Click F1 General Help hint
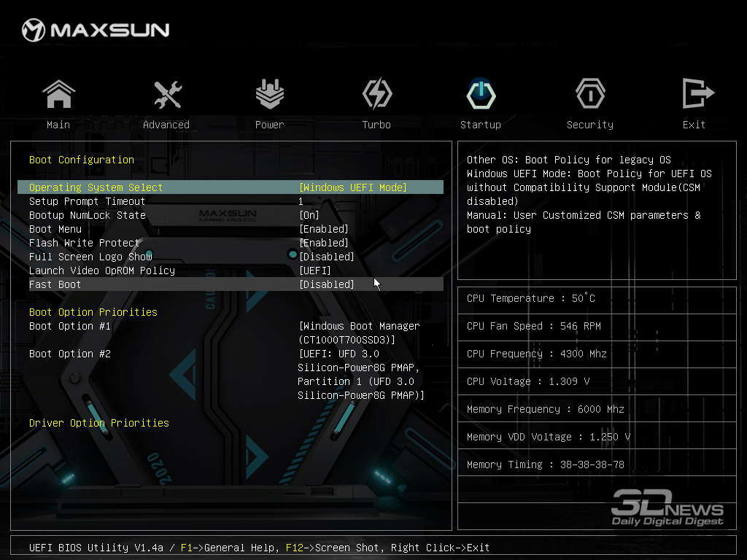This screenshot has height=560, width=747. pyautogui.click(x=228, y=548)
